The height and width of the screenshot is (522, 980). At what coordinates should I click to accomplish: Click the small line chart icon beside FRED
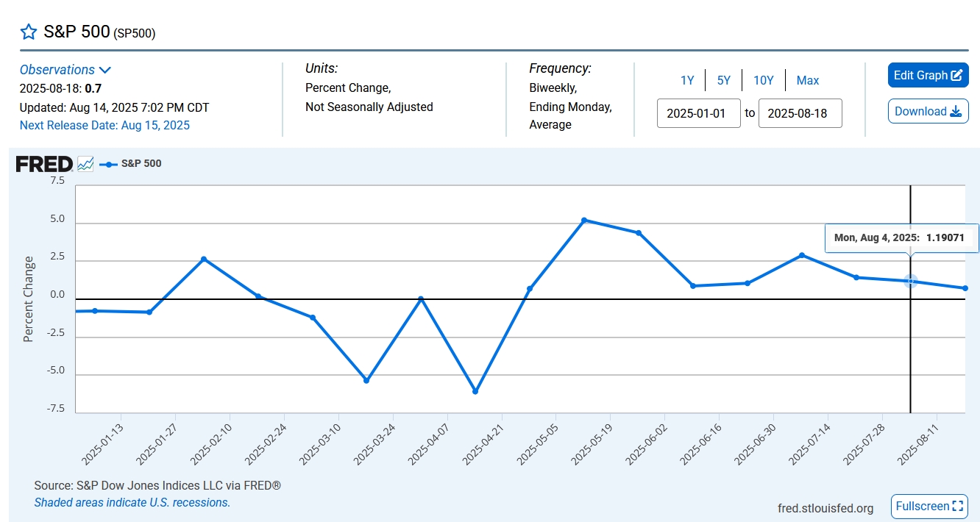[85, 164]
